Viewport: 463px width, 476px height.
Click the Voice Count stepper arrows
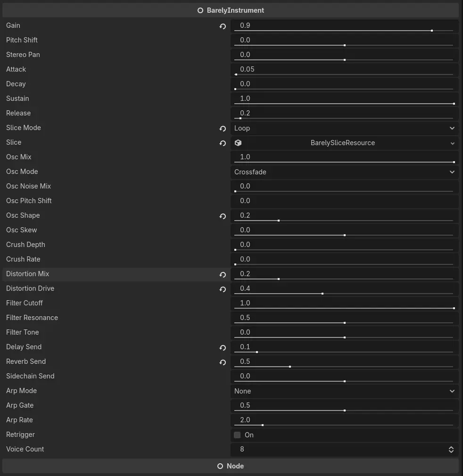point(451,449)
